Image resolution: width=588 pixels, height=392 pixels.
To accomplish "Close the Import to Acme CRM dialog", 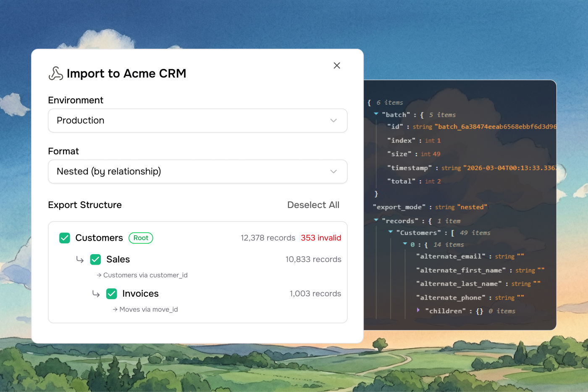I will click(x=337, y=66).
